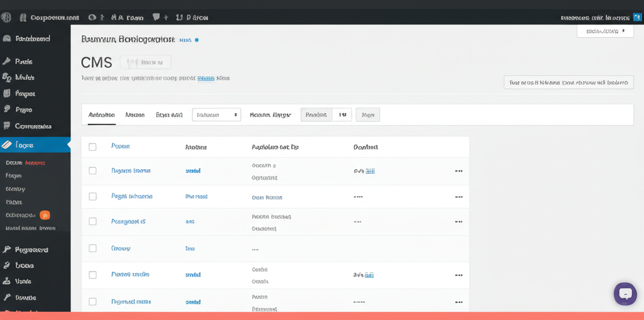Check the checkbox on the first table row

pos(92,170)
